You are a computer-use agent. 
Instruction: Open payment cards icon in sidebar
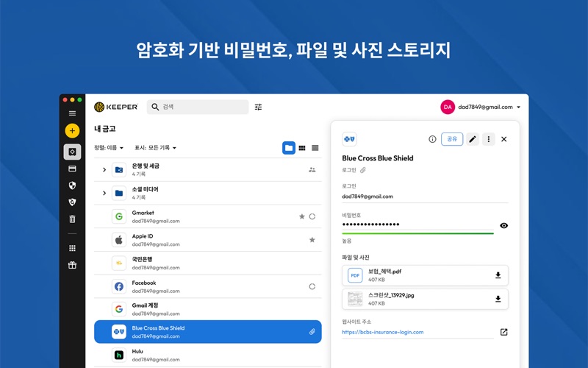click(72, 169)
